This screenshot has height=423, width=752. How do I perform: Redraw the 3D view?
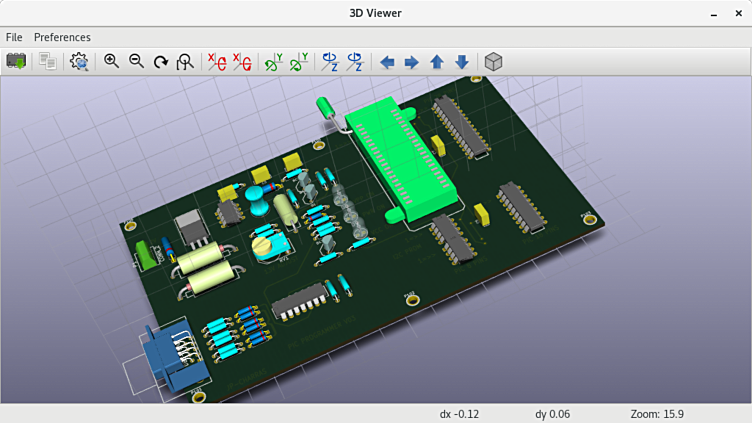point(160,62)
